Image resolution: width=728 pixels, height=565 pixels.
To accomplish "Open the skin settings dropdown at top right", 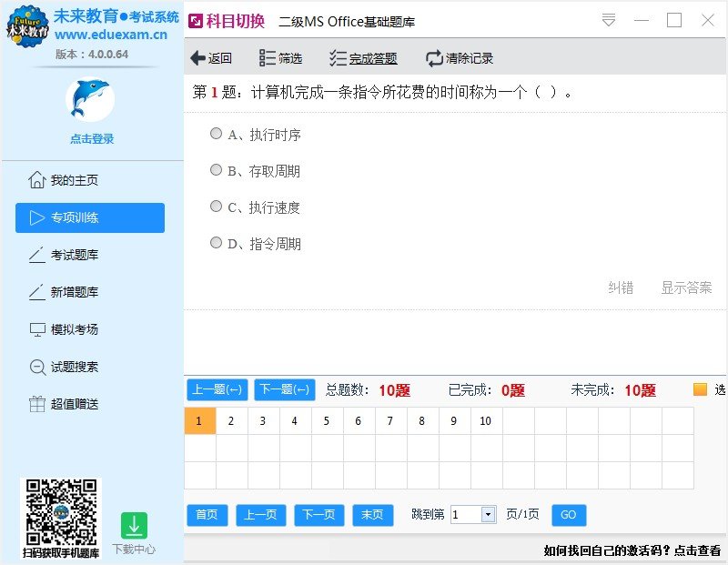I will tap(608, 18).
